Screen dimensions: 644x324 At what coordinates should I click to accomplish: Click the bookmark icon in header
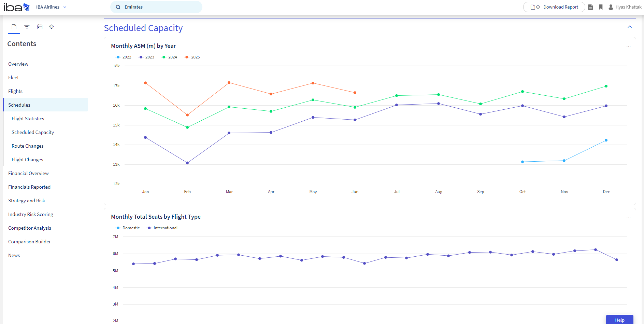coord(601,7)
